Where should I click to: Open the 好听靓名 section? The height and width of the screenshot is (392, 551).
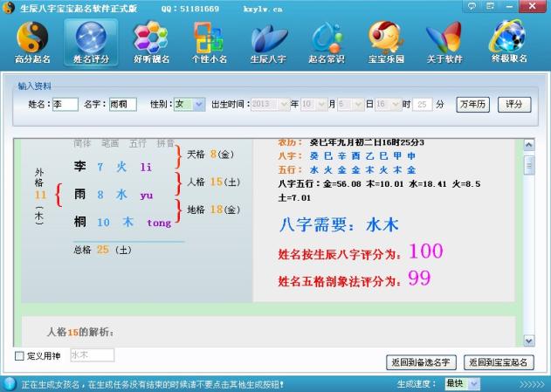[x=150, y=43]
